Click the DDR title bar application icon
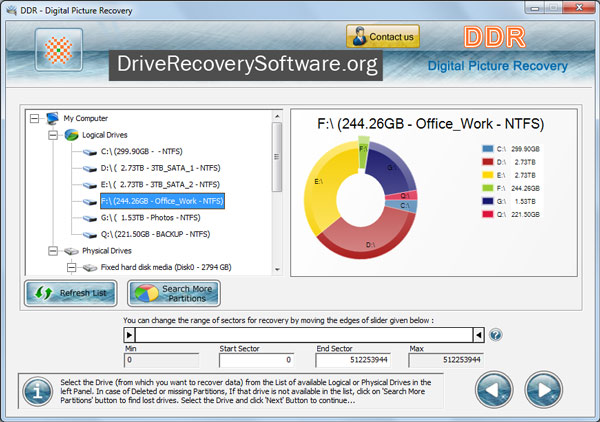Viewport: 600px width, 422px height. tap(11, 10)
